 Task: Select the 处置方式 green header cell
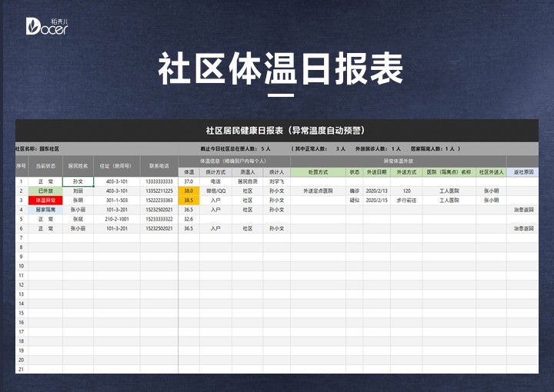318,172
